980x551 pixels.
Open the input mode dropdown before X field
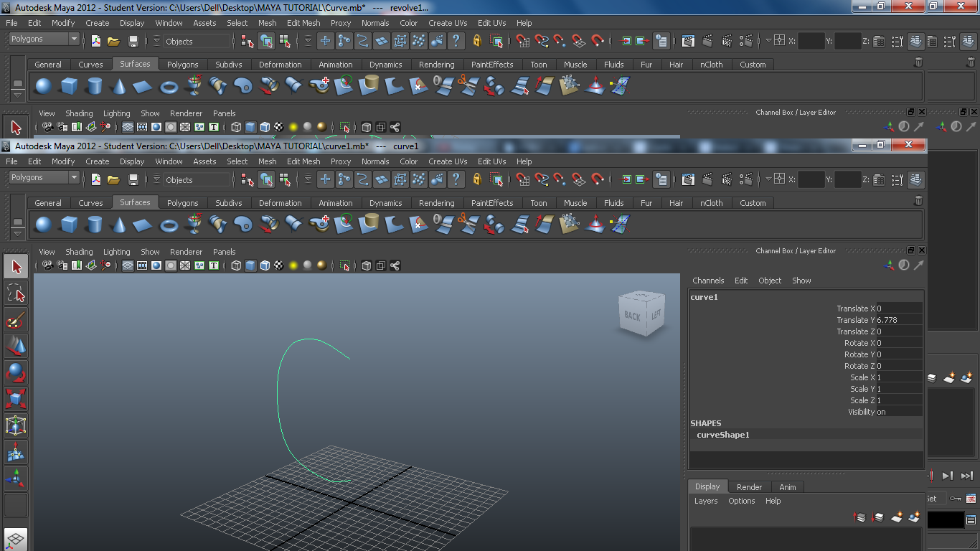click(x=768, y=179)
